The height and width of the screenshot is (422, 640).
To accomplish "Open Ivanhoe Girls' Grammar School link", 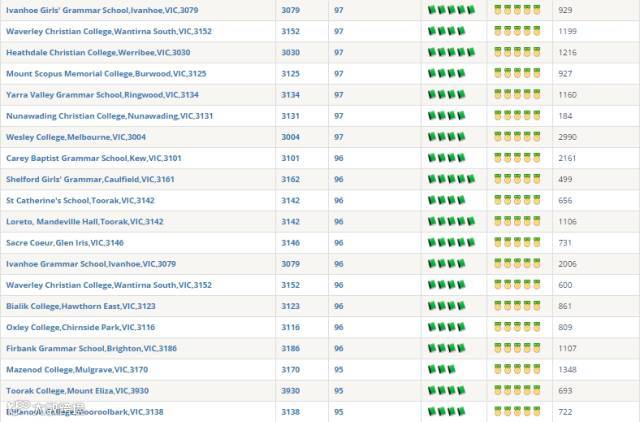I will tap(102, 10).
